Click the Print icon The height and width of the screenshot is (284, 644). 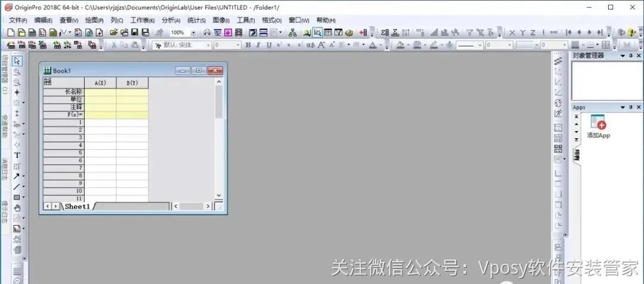click(x=206, y=32)
